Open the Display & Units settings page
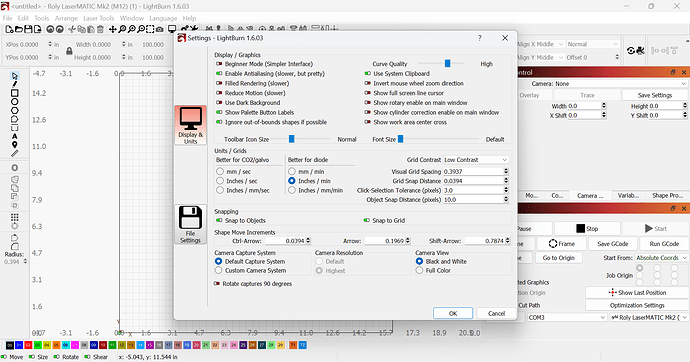This screenshot has width=690, height=362. (x=190, y=125)
